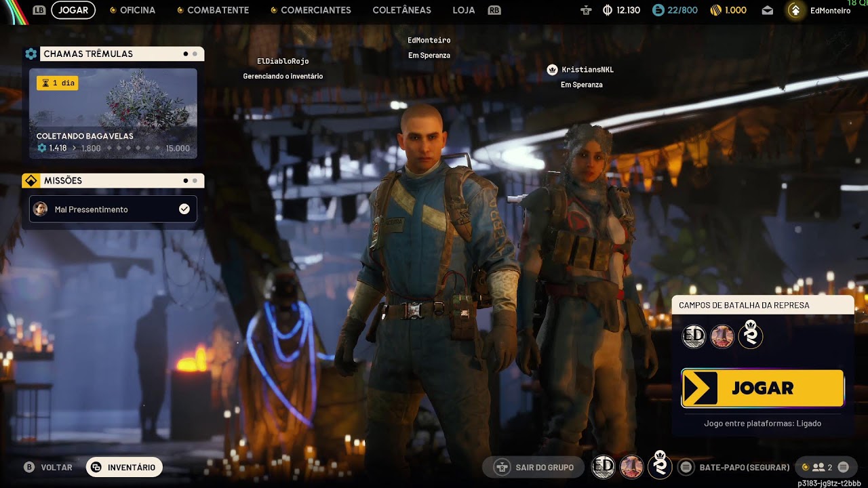The height and width of the screenshot is (488, 868).
Task: Click the crowned avatar in the bottom bar
Action: coord(660,465)
